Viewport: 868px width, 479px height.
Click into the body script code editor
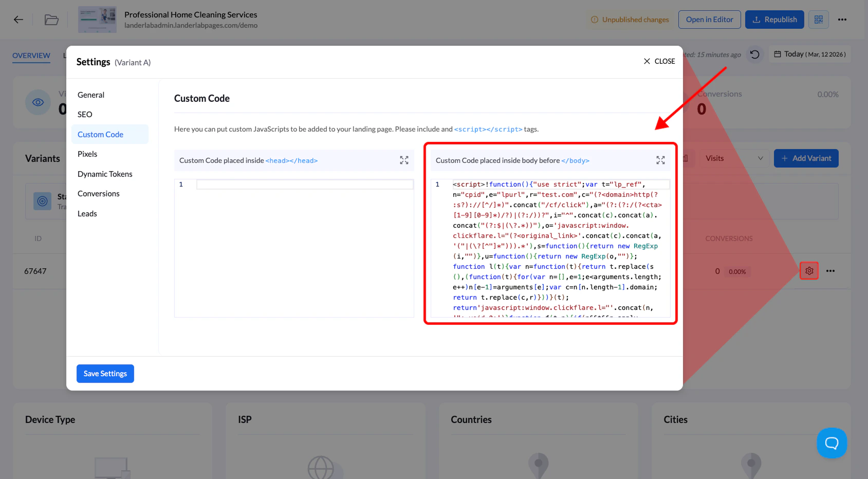tap(550, 248)
